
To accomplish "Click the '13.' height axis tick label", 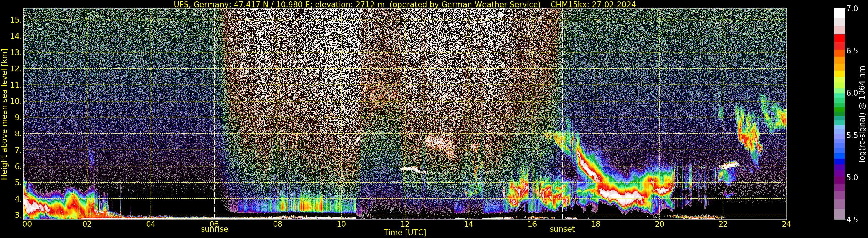I will click(x=16, y=53).
